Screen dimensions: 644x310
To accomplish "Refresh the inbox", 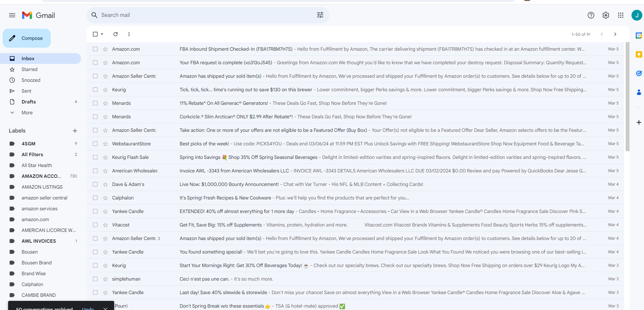I will pos(115,34).
